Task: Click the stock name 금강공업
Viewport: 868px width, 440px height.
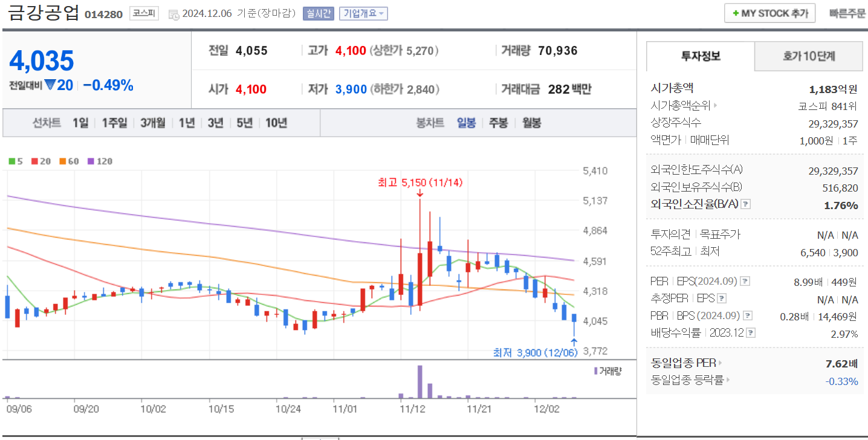Action: (x=44, y=13)
